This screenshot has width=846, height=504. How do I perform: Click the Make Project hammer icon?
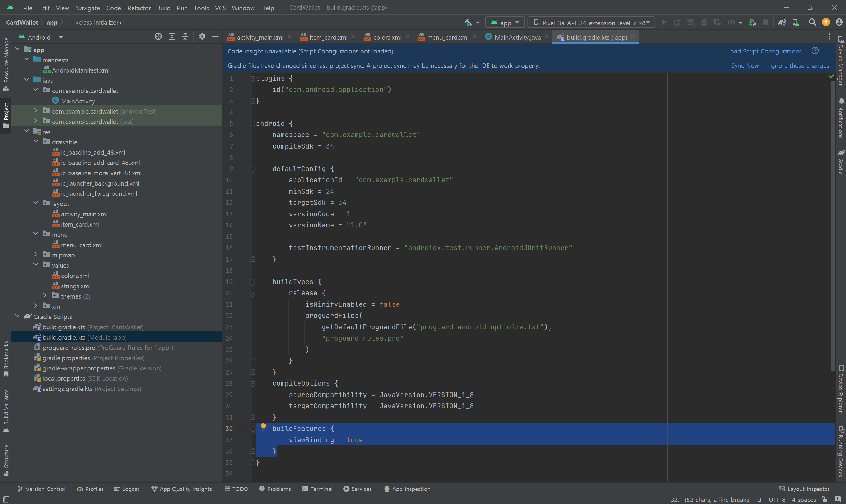468,22
